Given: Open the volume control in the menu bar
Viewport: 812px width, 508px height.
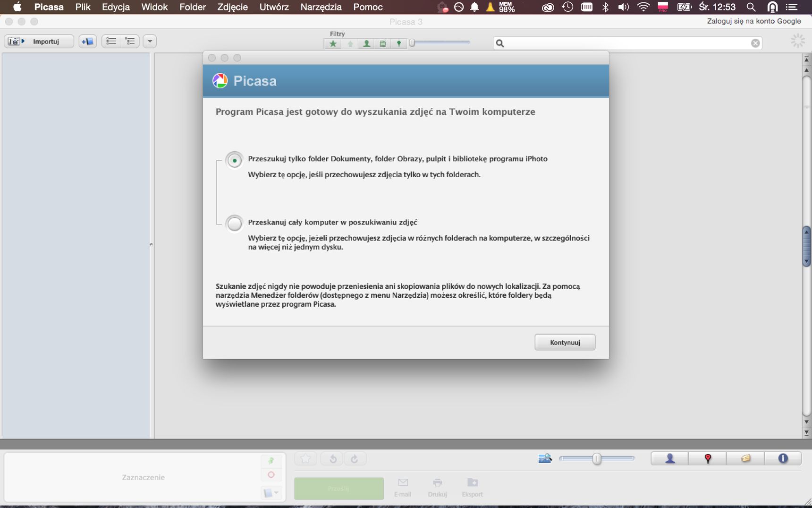Looking at the screenshot, I should 623,7.
